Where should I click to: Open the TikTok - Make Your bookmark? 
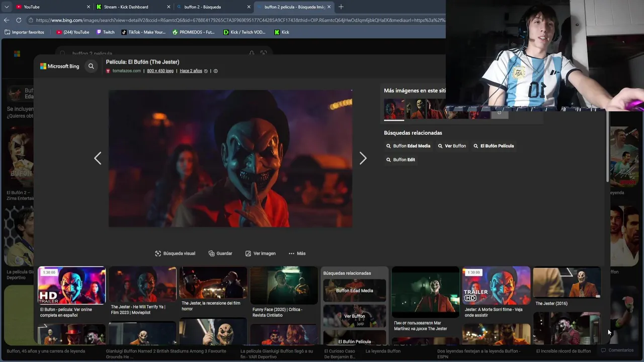click(x=143, y=32)
